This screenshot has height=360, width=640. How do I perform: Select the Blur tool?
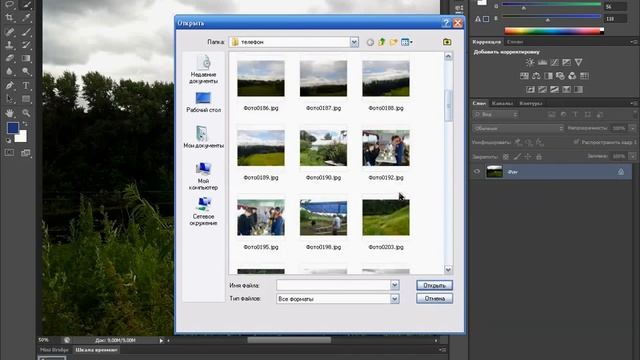point(9,72)
